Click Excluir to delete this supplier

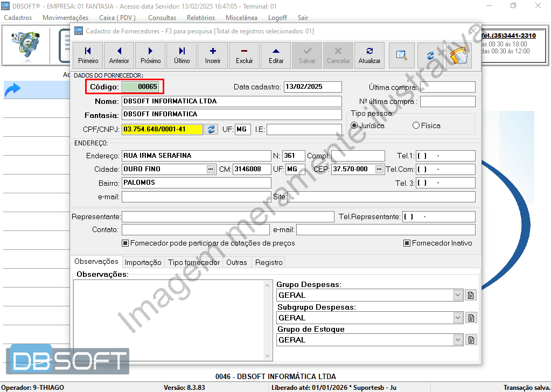click(244, 55)
